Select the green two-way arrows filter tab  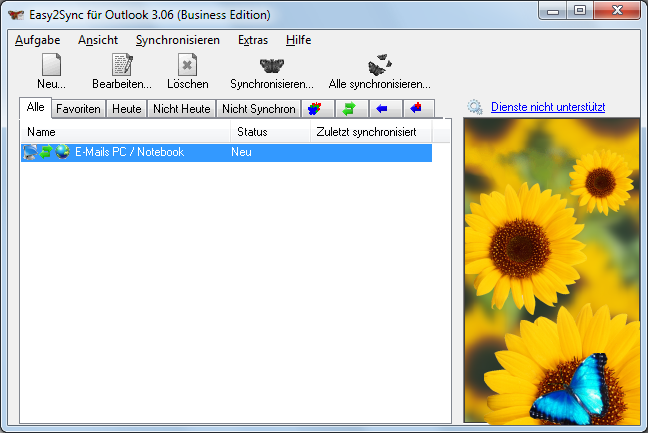[351, 109]
